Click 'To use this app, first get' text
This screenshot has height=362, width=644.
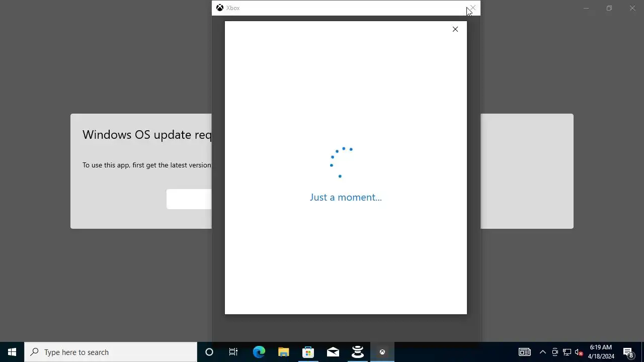(x=147, y=165)
